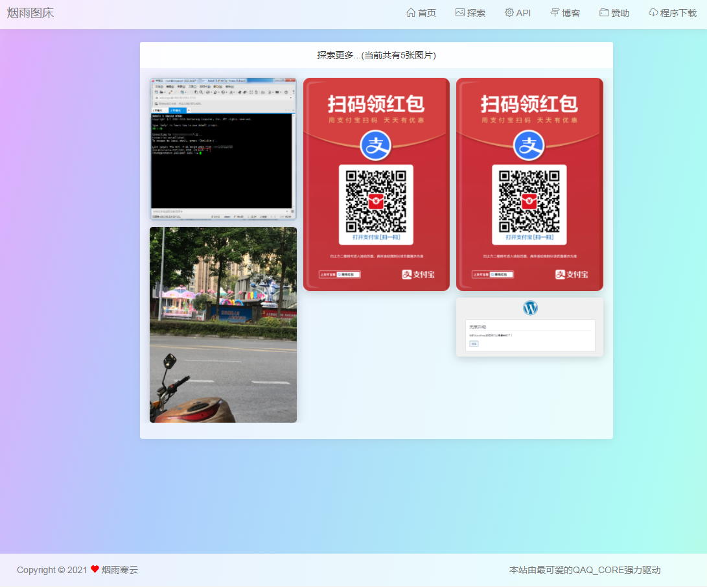Click the picture icon beside 探索
Viewport: 707px width, 588px height.
(460, 12)
